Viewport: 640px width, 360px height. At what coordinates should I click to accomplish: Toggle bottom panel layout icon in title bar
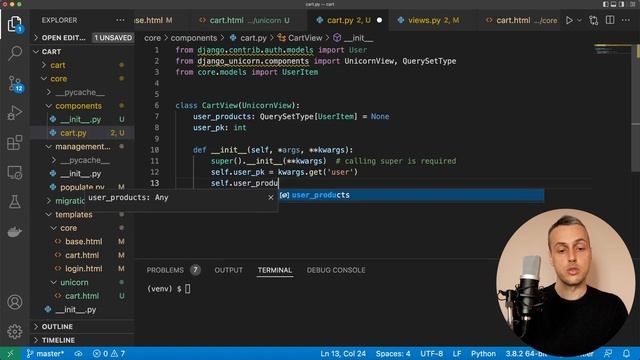(613, 4)
